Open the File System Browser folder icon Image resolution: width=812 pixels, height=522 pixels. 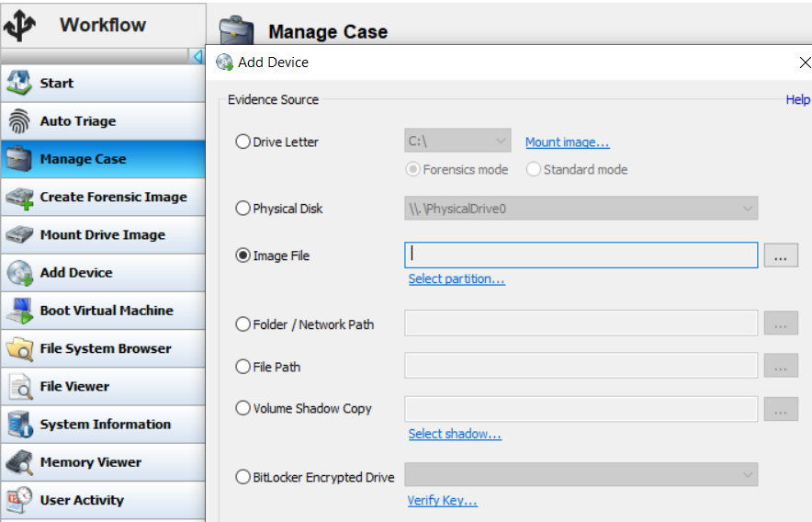click(x=19, y=349)
